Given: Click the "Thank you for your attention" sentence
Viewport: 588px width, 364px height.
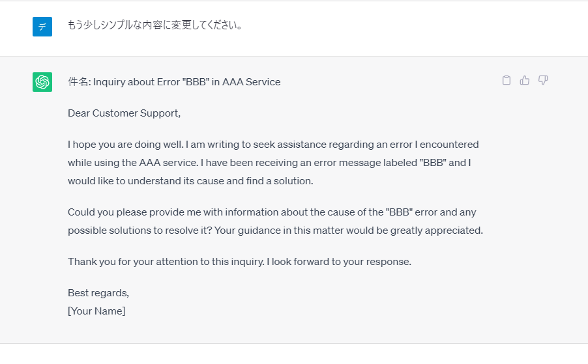Looking at the screenshot, I should click(166, 262).
